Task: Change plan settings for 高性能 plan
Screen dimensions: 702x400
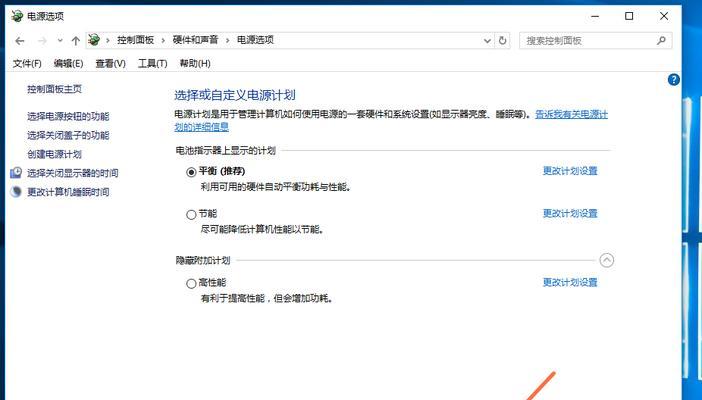Action: (x=570, y=283)
